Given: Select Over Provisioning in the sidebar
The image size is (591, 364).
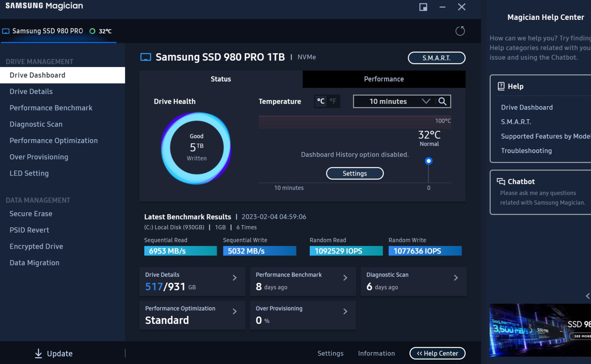Looking at the screenshot, I should [63, 157].
